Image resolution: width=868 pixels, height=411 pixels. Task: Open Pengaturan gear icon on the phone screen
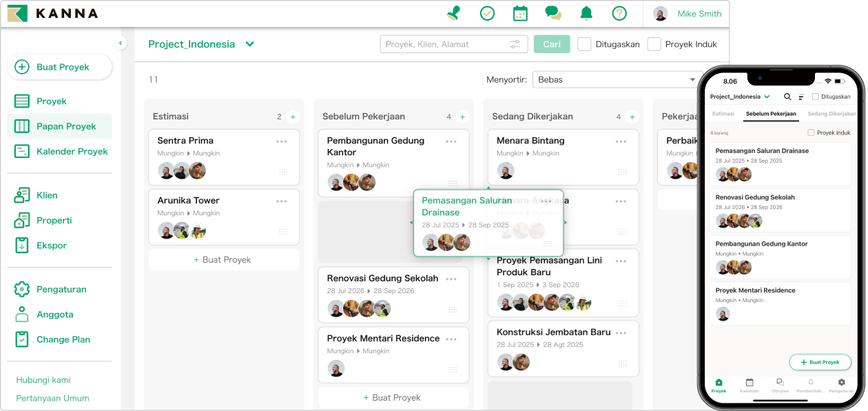click(840, 385)
